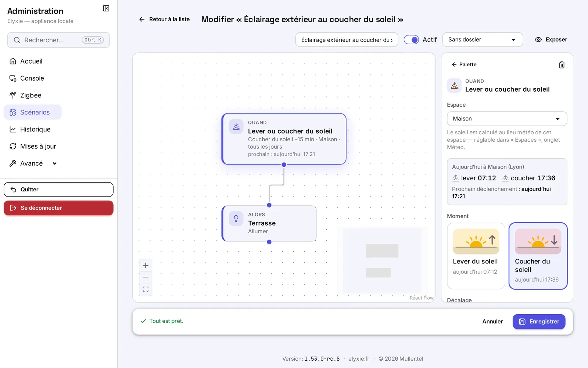Toggle the Actif switch
The width and height of the screenshot is (588, 368).
(411, 40)
